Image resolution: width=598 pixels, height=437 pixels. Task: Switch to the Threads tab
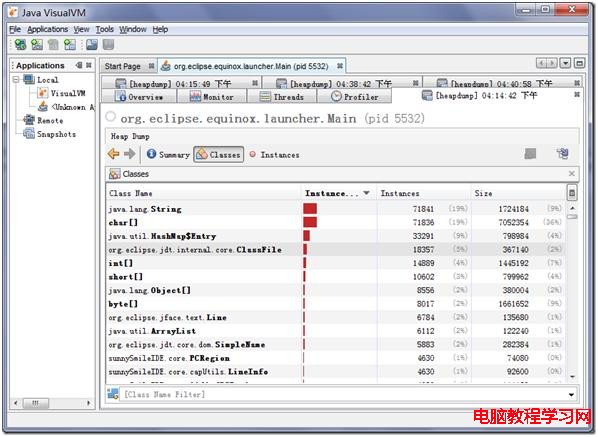282,97
